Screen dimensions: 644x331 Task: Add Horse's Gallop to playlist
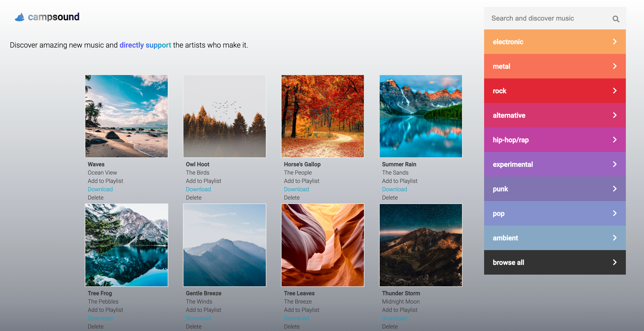pyautogui.click(x=302, y=181)
